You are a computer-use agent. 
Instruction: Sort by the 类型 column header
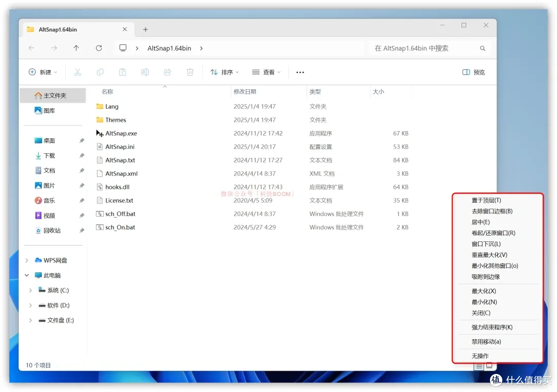315,92
